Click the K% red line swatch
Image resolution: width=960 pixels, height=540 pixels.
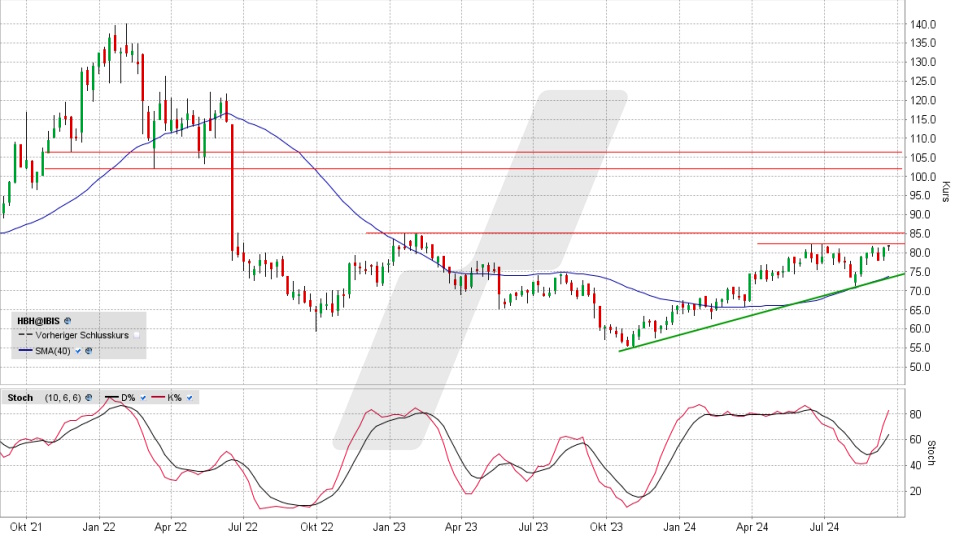[159, 398]
